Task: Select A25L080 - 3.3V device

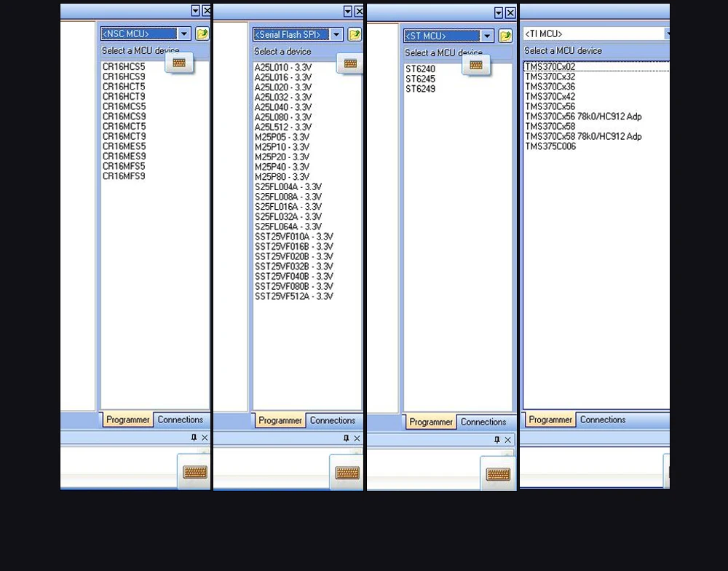Action: click(x=283, y=117)
